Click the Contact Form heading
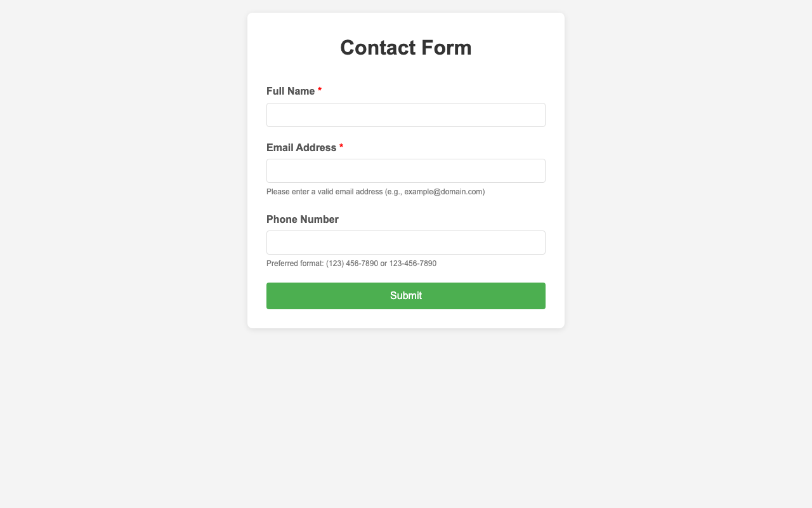This screenshot has height=508, width=812. [x=405, y=48]
